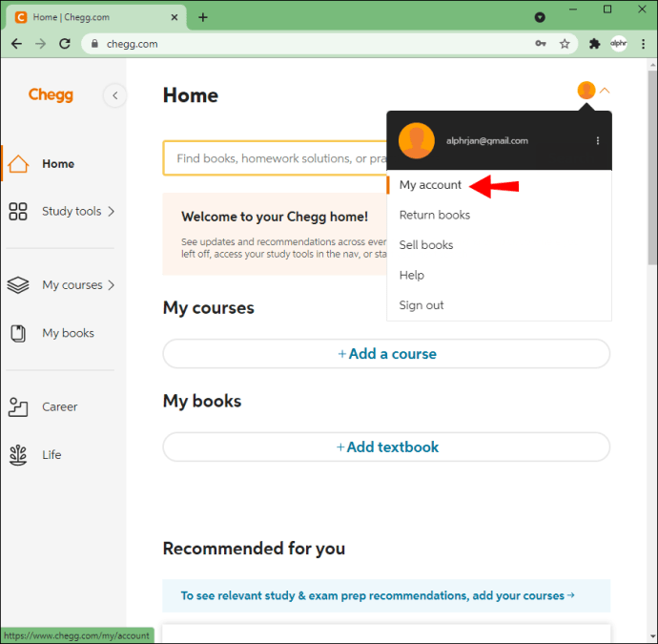The width and height of the screenshot is (658, 644).
Task: Open the Chrome three-dot menu
Action: coord(643,44)
